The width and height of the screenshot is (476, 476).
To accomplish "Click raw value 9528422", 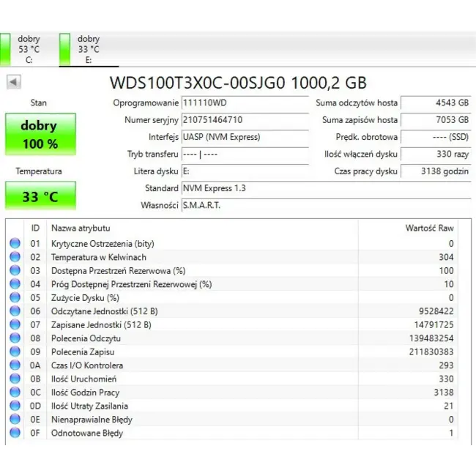I will pyautogui.click(x=436, y=311).
